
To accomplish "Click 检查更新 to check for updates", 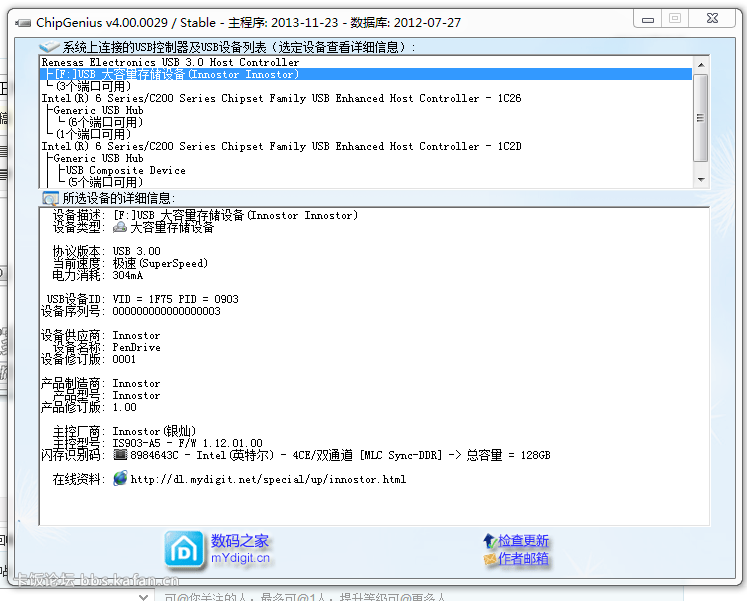I will click(x=523, y=541).
